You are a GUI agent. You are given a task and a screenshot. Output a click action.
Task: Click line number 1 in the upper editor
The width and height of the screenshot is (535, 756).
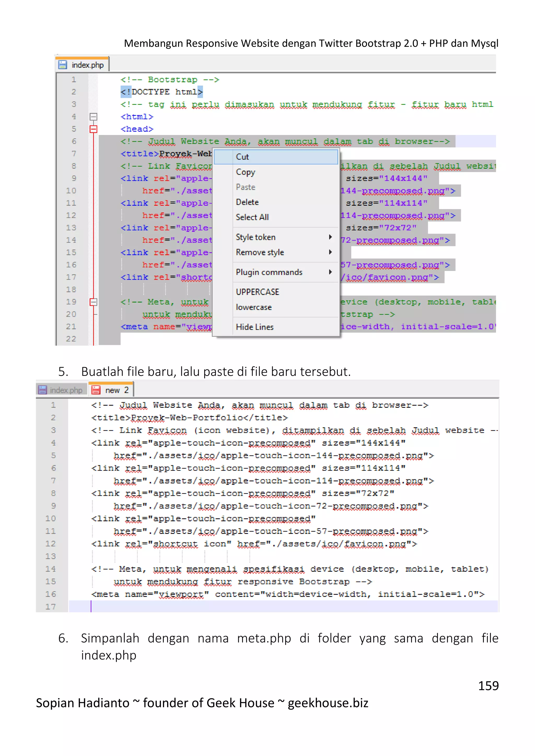(74, 79)
